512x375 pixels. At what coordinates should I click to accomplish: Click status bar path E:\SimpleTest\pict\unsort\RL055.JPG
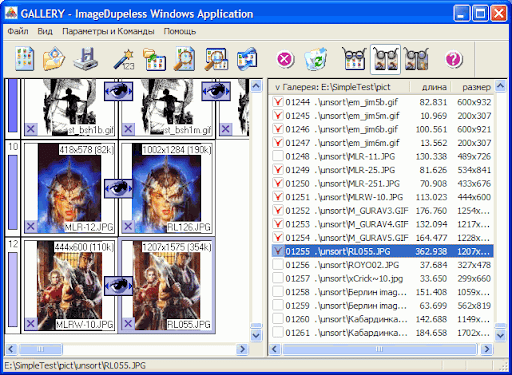point(75,366)
